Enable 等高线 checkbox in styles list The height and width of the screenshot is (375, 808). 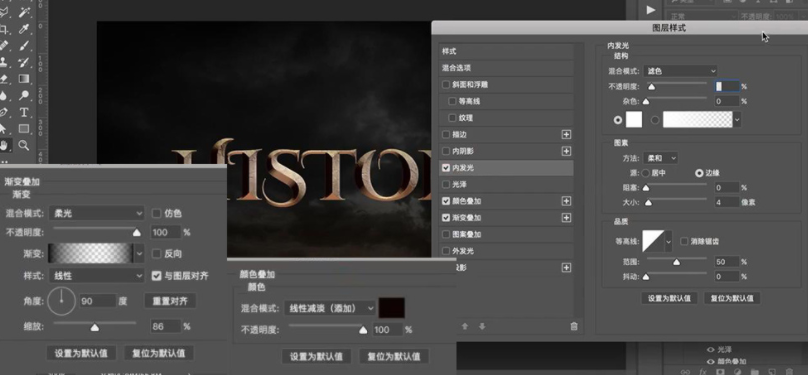tap(452, 101)
